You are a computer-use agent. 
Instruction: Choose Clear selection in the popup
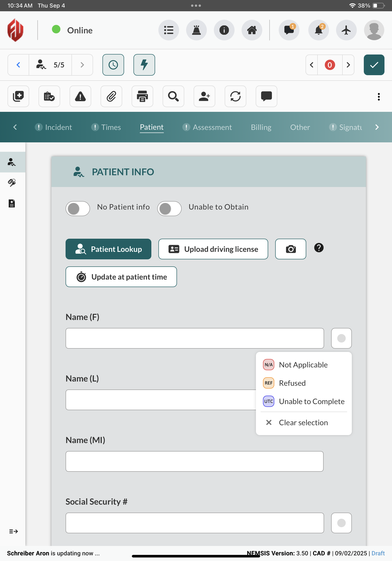pos(303,422)
